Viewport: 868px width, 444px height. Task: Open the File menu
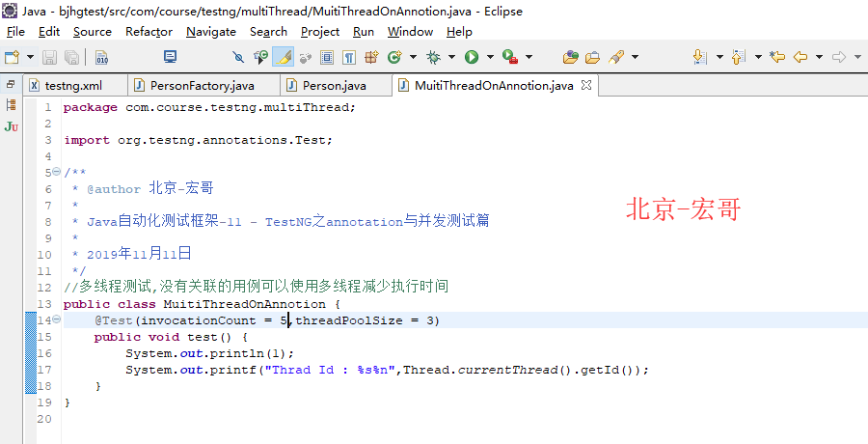(15, 32)
